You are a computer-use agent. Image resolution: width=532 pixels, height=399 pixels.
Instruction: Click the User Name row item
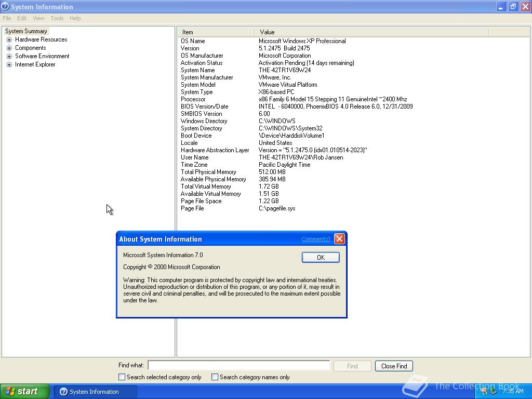pos(195,157)
